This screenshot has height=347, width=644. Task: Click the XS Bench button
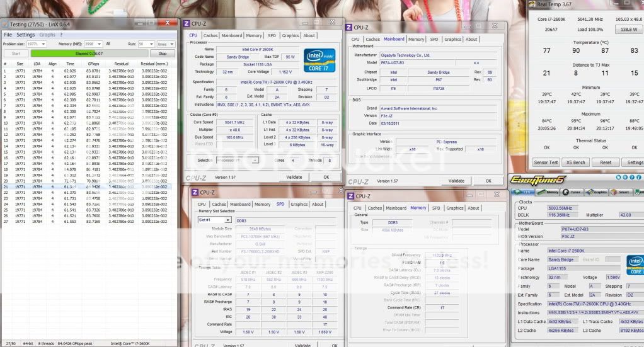pyautogui.click(x=575, y=162)
